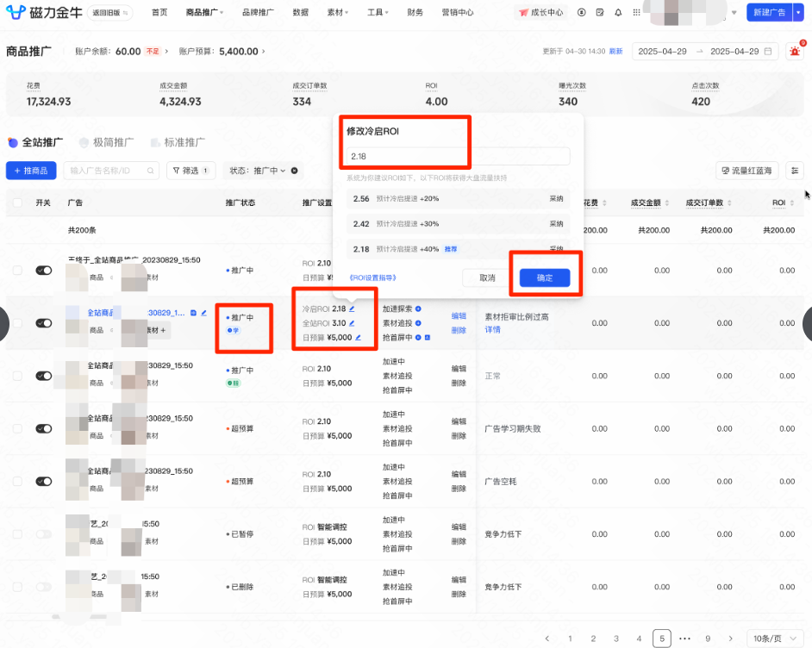Toggle switch of ad 30829_1 row
812x648 pixels.
pyautogui.click(x=44, y=323)
